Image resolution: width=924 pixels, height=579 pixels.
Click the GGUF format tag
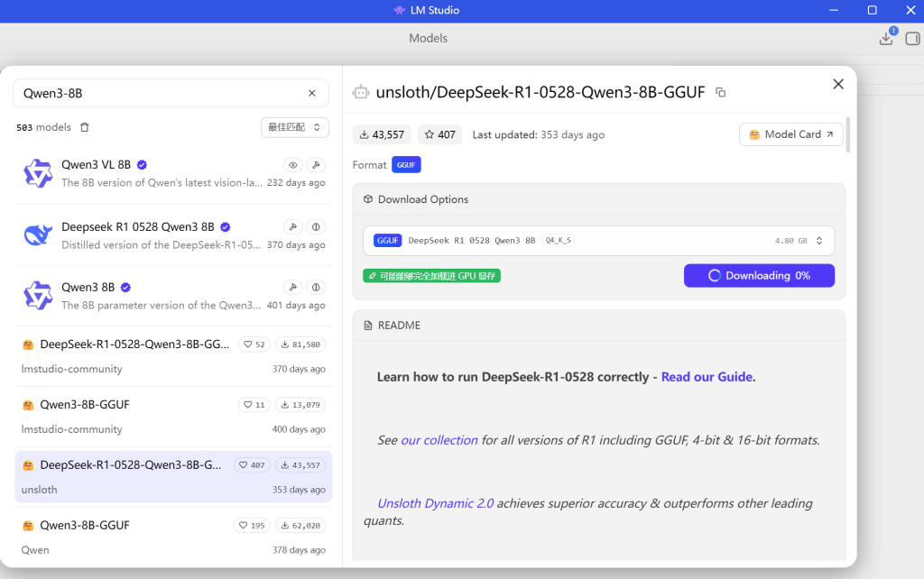pyautogui.click(x=406, y=165)
